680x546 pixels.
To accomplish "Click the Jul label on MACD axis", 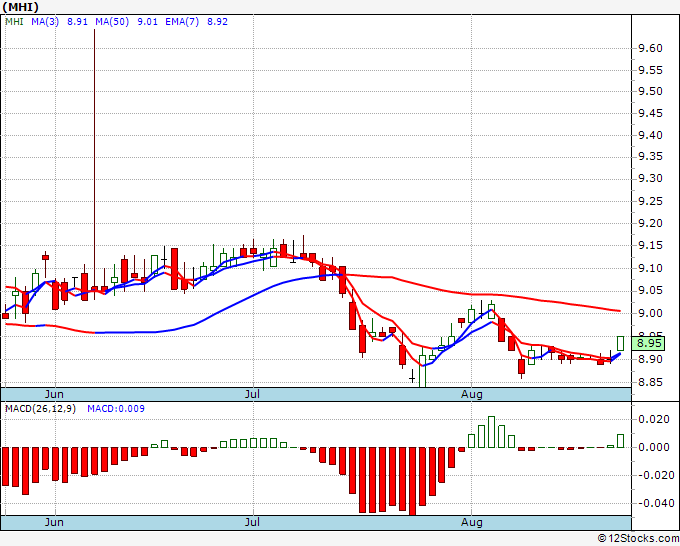I will 252,522.
